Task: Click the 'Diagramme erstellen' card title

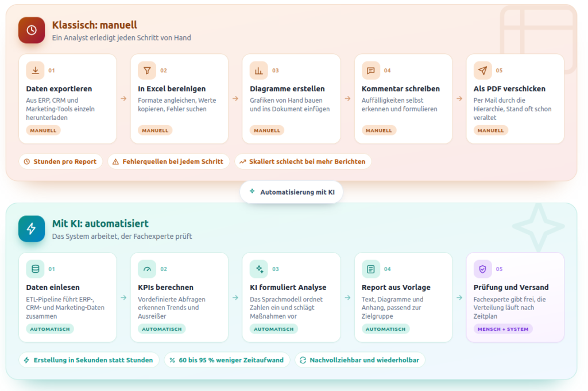Action: click(287, 89)
